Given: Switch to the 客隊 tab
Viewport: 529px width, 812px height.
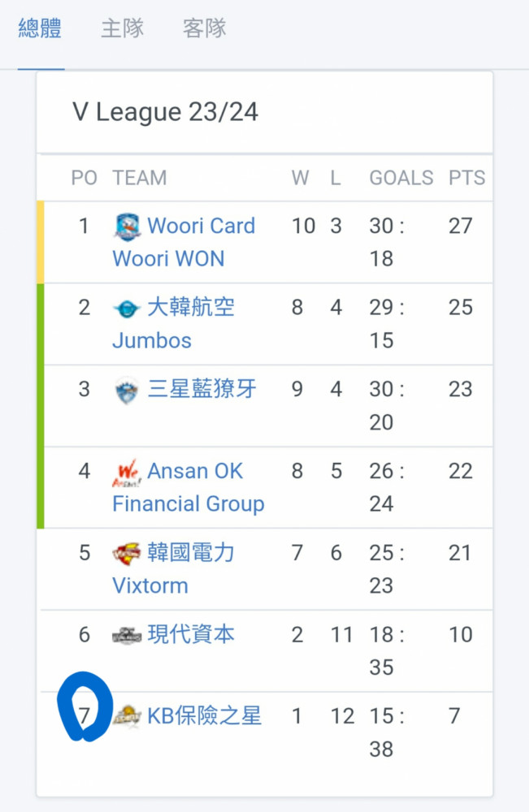Looking at the screenshot, I should (x=205, y=28).
